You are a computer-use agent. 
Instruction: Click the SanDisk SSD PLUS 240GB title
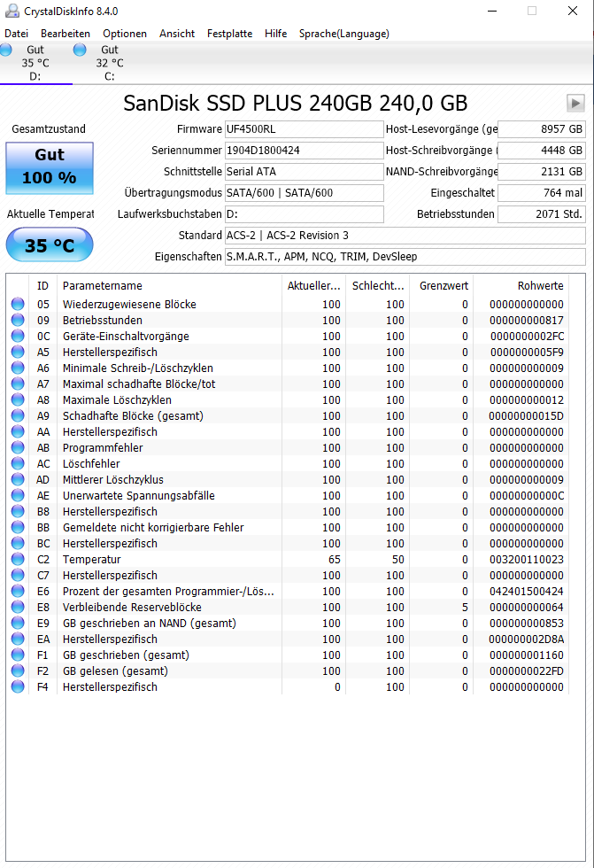click(x=296, y=103)
